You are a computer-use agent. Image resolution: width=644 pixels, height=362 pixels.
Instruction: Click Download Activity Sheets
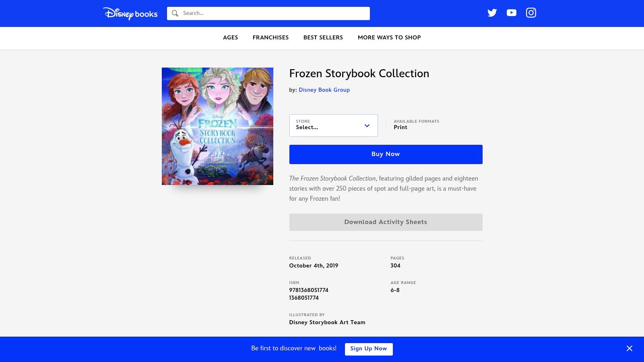point(385,222)
